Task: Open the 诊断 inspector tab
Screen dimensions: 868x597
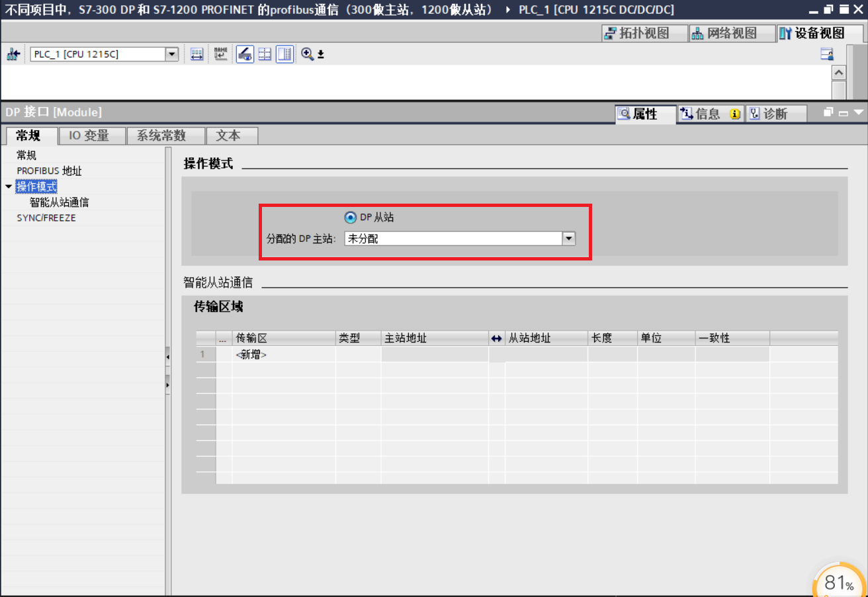Action: click(775, 114)
